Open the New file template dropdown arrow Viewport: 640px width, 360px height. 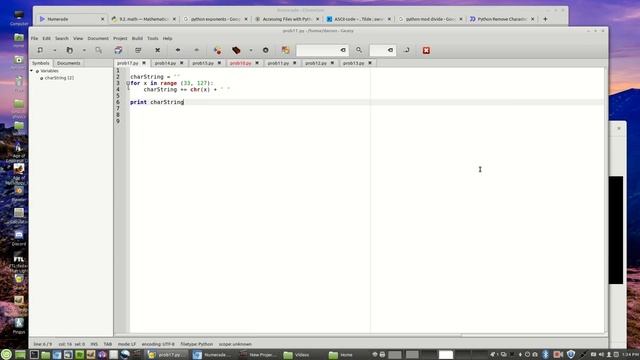point(54,50)
